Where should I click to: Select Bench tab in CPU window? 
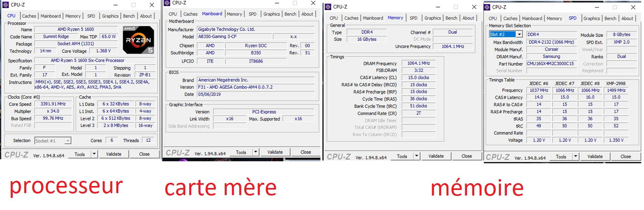point(129,16)
